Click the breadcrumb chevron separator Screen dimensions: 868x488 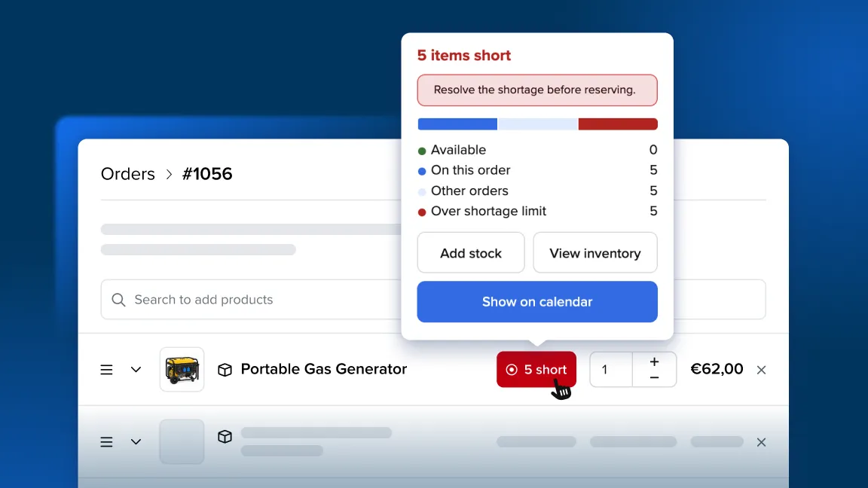pyautogui.click(x=169, y=174)
